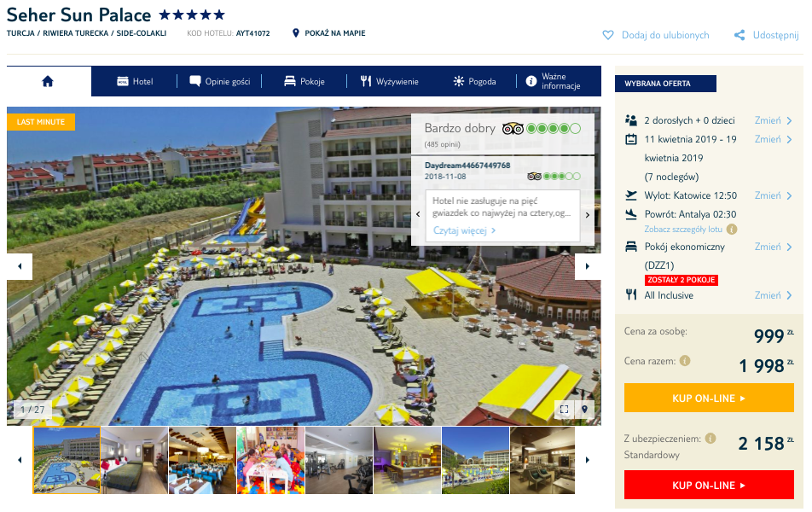Show previous main gallery photo
The width and height of the screenshot is (812, 512).
point(20,266)
